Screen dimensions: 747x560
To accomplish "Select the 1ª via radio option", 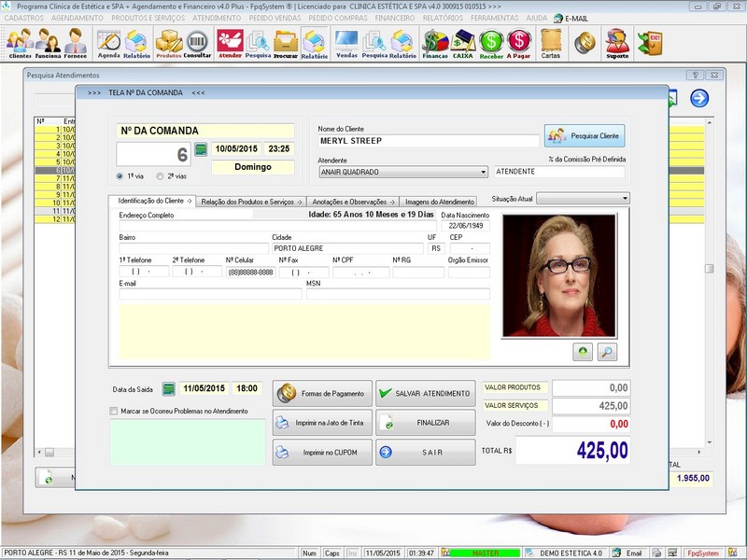I will point(120,176).
